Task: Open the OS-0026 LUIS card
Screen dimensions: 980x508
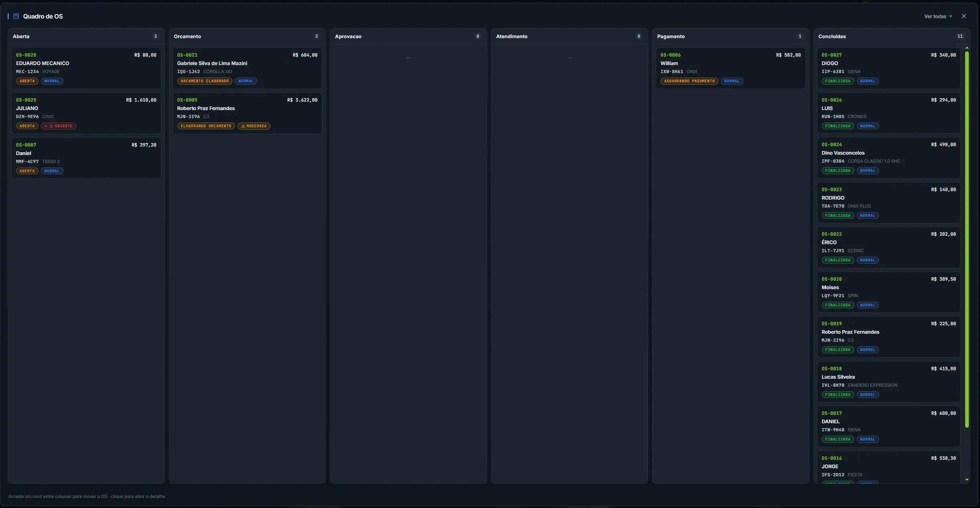Action: [x=889, y=113]
